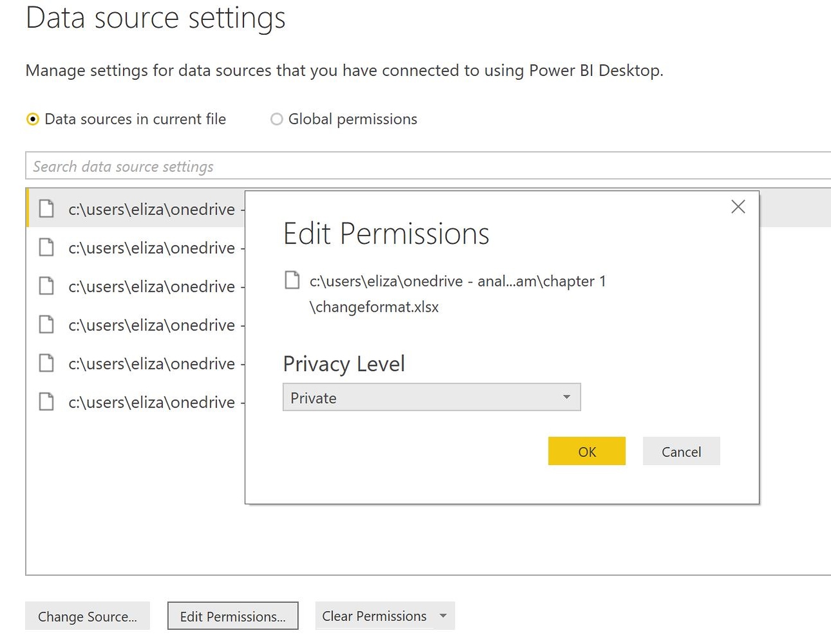Click the Edit Permissions button
This screenshot has width=831, height=644.
coord(233,616)
